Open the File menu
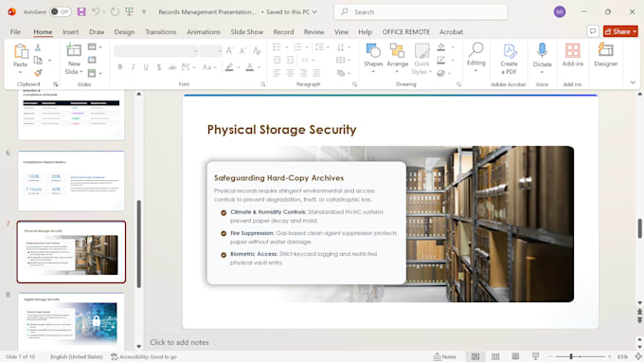Screen dimensions: 644x362 (x=15, y=31)
